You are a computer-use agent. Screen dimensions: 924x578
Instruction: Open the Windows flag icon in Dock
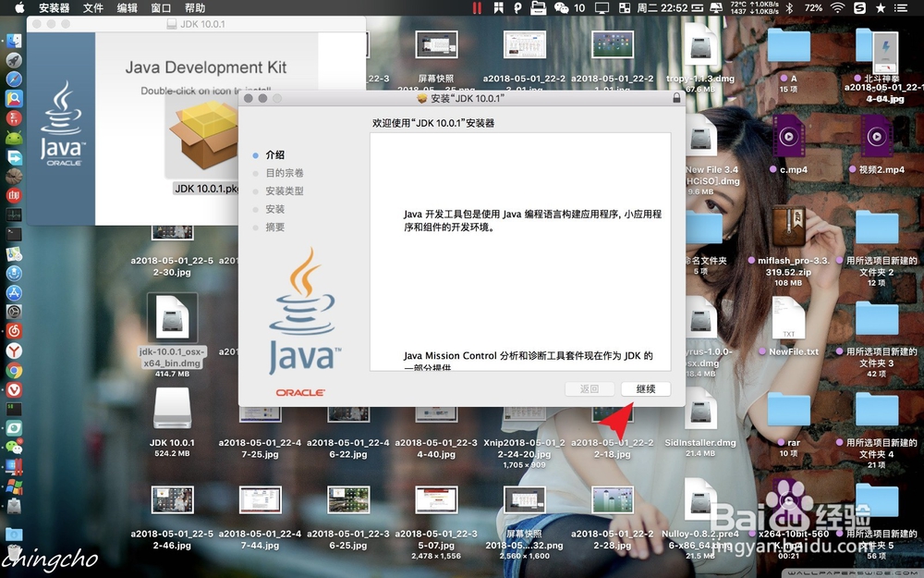tap(14, 486)
